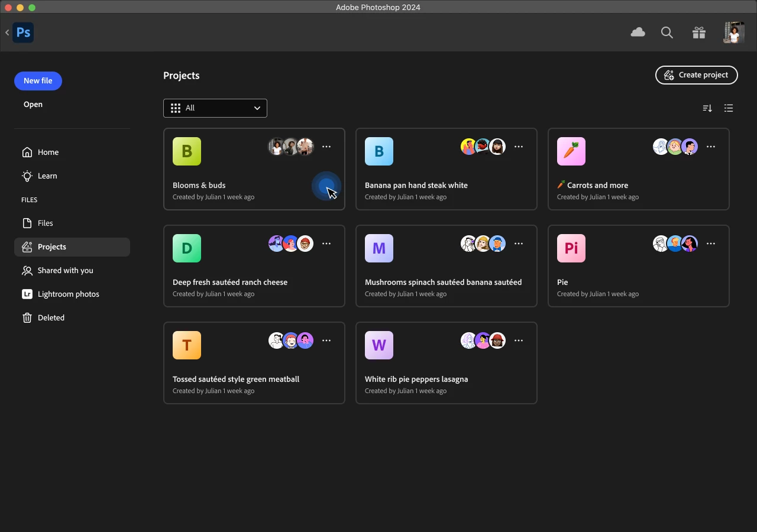This screenshot has width=757, height=532.
Task: Click the Create project button
Action: click(x=697, y=75)
